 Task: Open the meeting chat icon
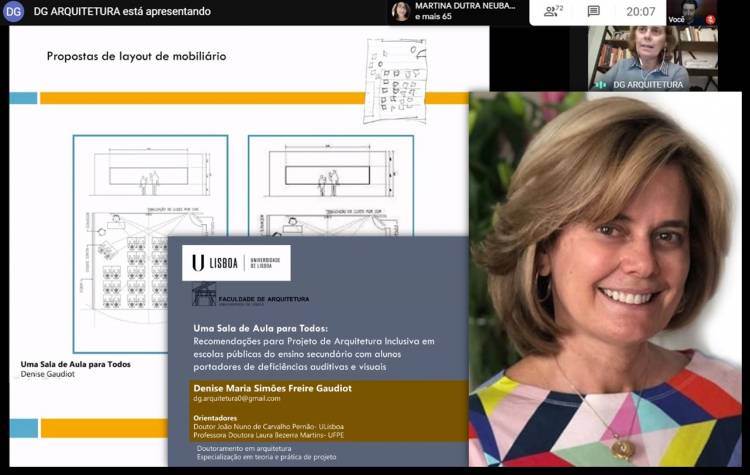tap(593, 11)
